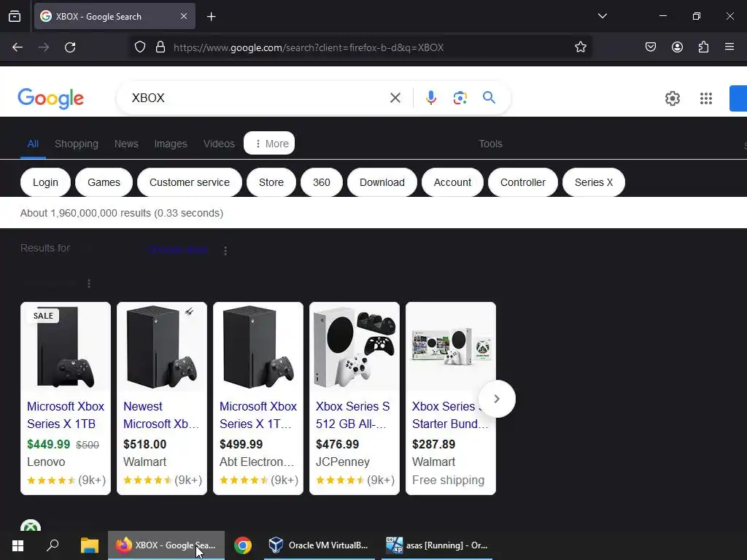Filter by Controller chip
Image resolution: width=747 pixels, height=560 pixels.
[x=522, y=182]
